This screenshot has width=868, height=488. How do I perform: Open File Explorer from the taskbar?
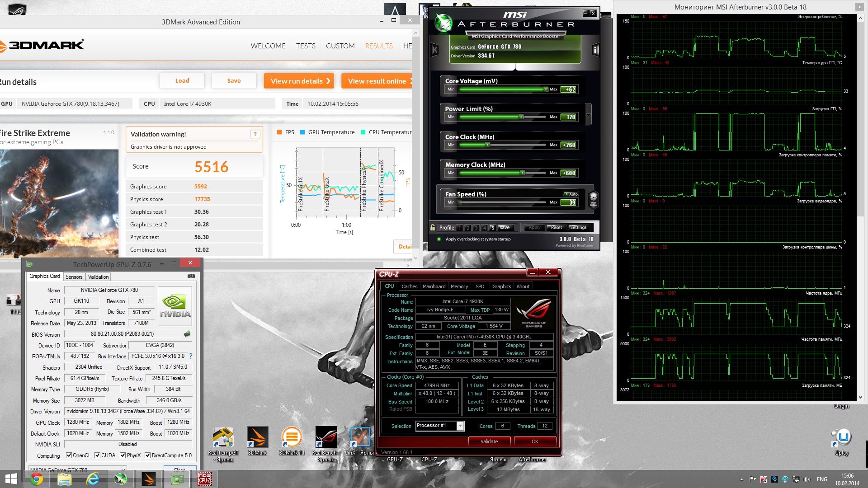pos(65,479)
